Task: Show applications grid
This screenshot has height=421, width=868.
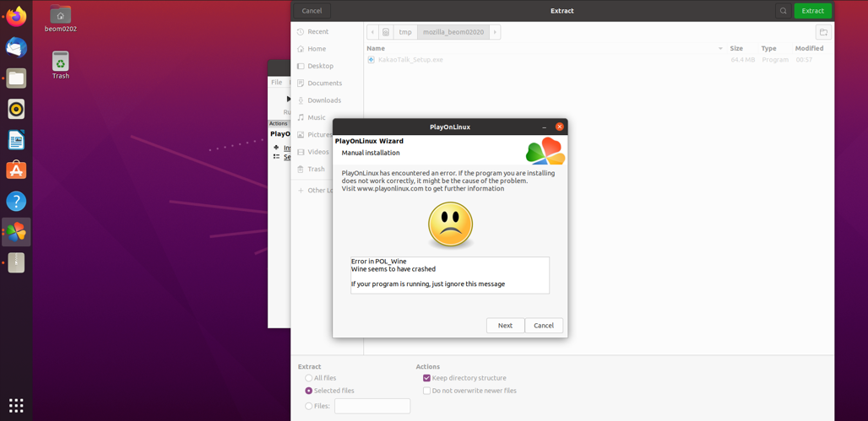Action: (x=16, y=405)
